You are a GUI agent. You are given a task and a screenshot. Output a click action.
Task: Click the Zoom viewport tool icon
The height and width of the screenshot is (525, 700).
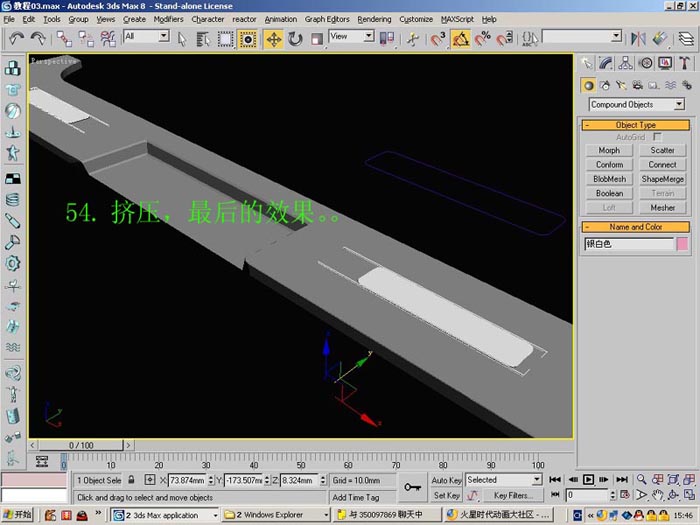[642, 479]
